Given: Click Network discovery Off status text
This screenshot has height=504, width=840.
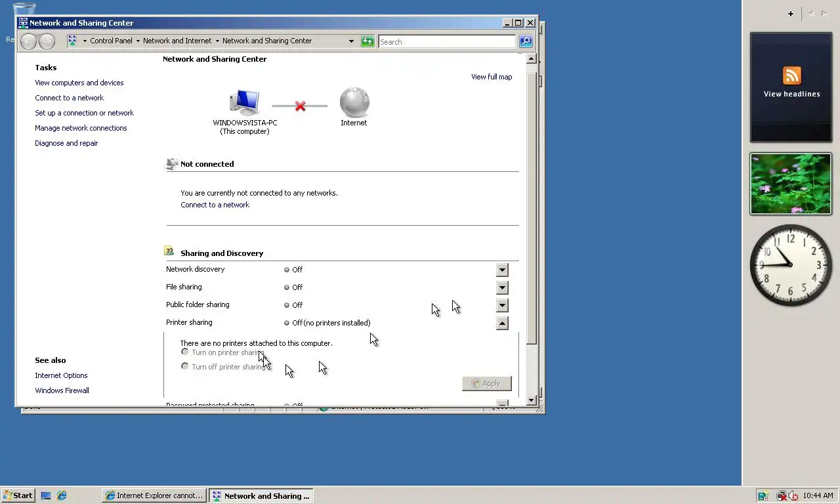Looking at the screenshot, I should coord(297,270).
